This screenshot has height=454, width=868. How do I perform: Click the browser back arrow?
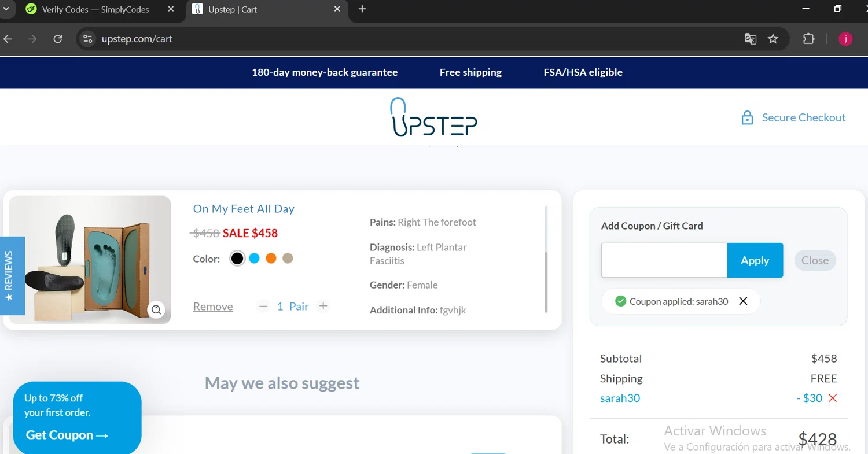8,39
